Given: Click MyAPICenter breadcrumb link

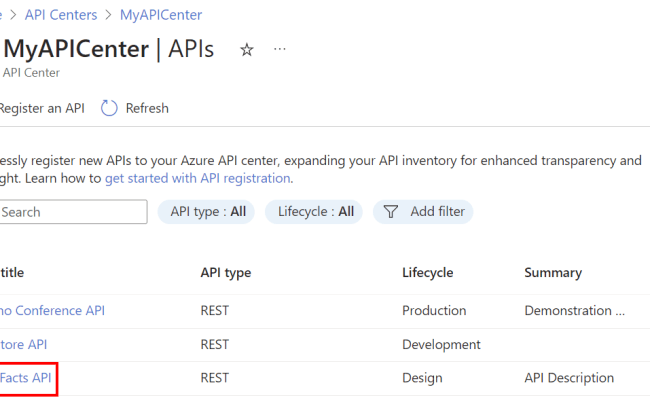Looking at the screenshot, I should [x=160, y=15].
